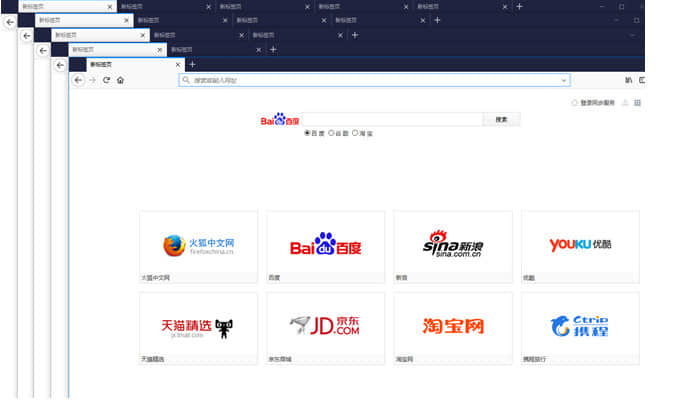Viewport: 674px width, 412px height.
Task: Open the Youku 优酷 site tile
Action: click(x=580, y=246)
